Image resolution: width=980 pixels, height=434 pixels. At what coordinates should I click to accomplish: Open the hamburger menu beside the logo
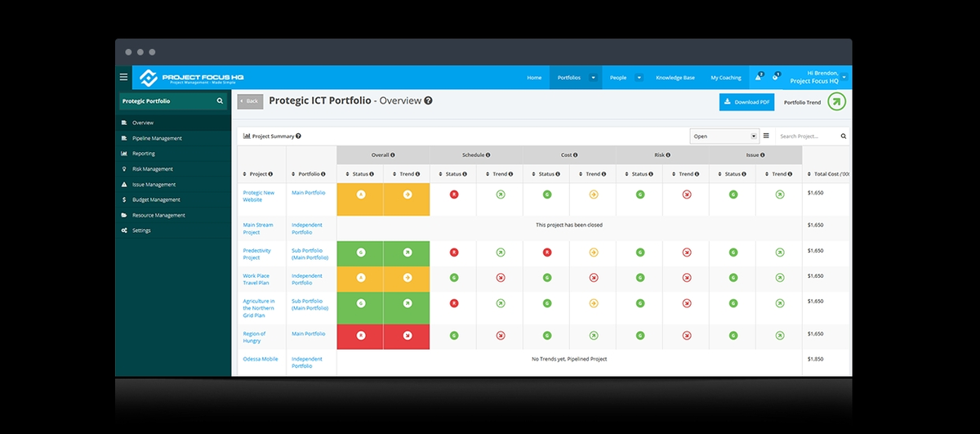124,77
